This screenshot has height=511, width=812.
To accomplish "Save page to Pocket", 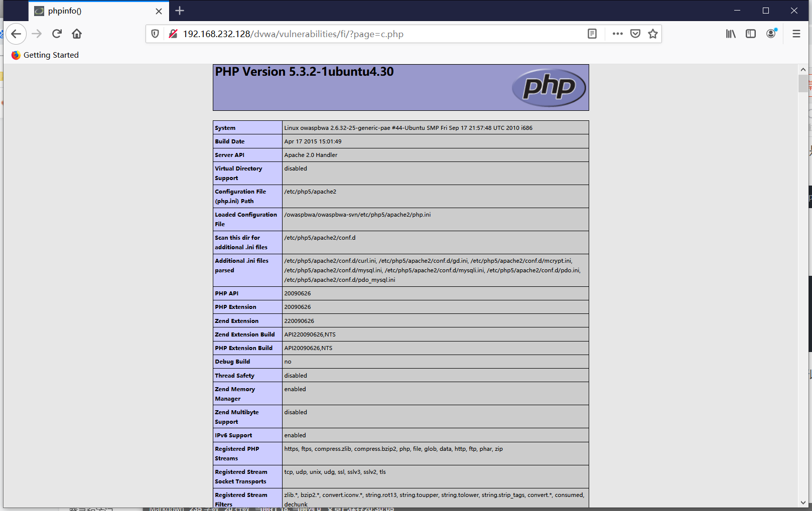I will pos(635,34).
